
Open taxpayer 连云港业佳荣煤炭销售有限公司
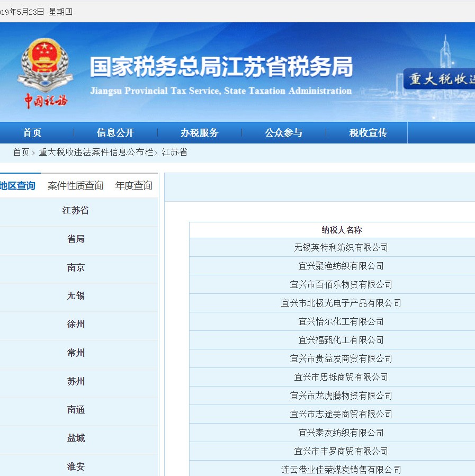tap(341, 470)
